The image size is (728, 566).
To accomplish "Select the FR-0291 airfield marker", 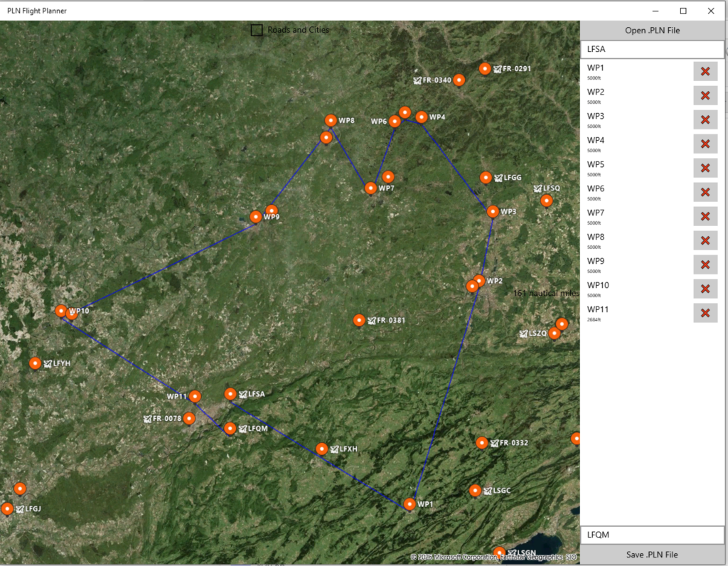I will [x=485, y=69].
